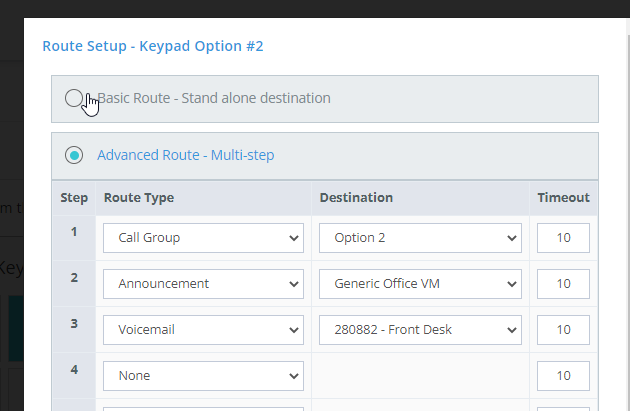Click the 'Route Type' column header
This screenshot has height=411, width=630.
click(139, 198)
